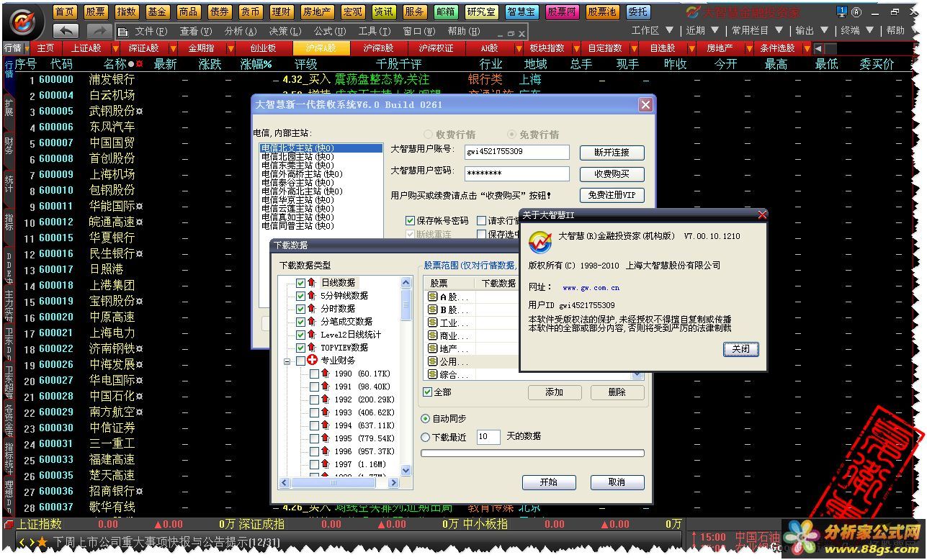Click 关闭 in the About dialog

[740, 349]
